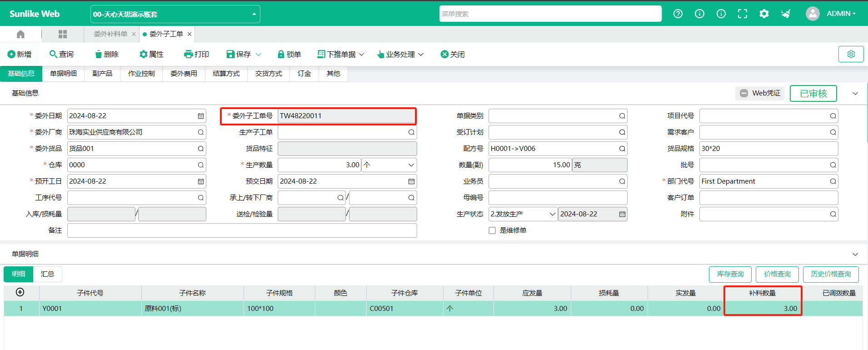
Task: Search icon in 委外货品 field
Action: tap(200, 149)
